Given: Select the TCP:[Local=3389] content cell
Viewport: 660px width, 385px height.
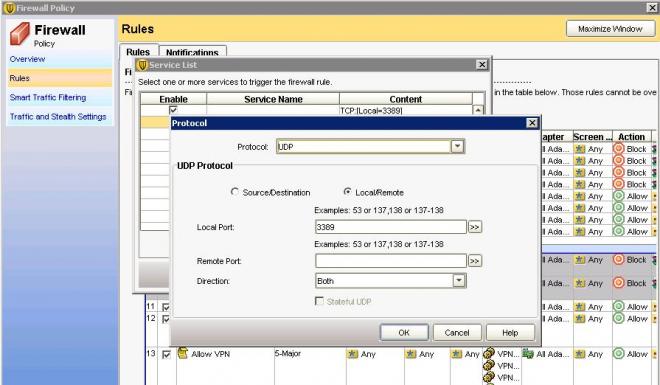Looking at the screenshot, I should 406,111.
